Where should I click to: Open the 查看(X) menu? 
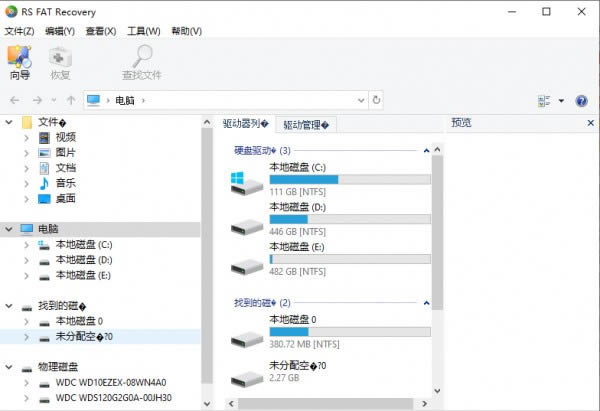pos(101,31)
